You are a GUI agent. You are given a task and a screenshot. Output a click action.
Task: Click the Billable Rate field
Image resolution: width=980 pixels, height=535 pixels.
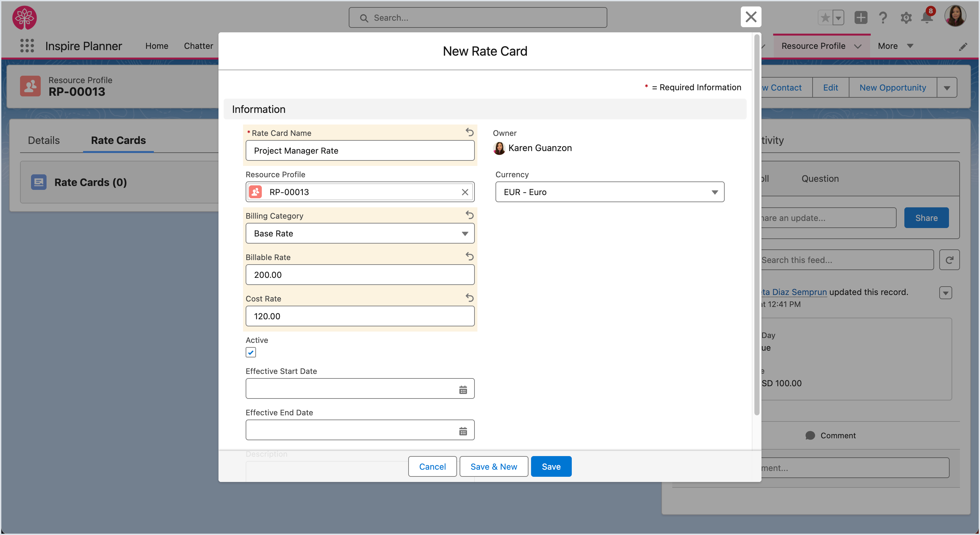coord(360,275)
